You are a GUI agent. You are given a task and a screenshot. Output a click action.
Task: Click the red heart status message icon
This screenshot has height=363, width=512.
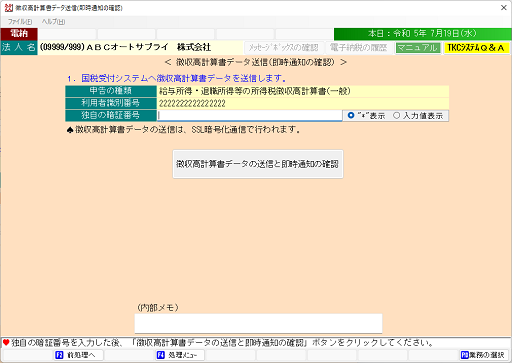point(6,342)
